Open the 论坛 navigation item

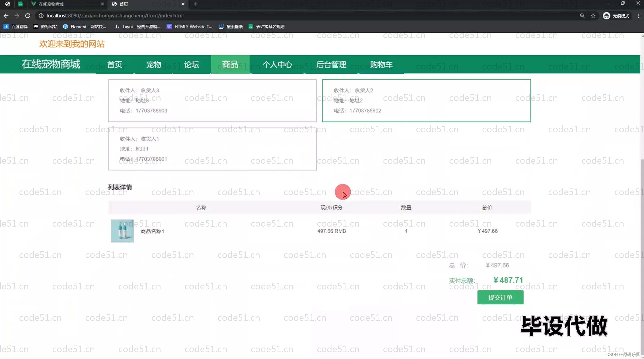191,64
